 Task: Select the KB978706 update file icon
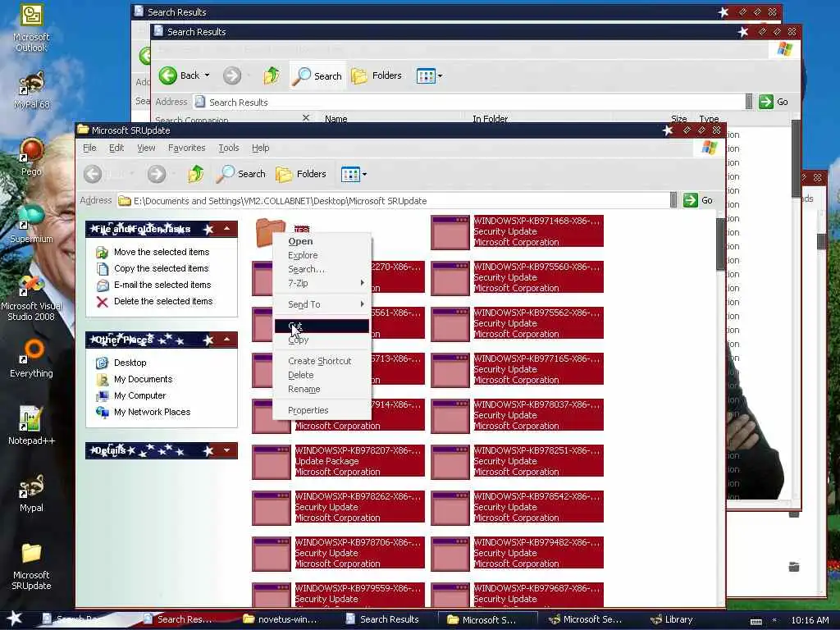tap(271, 554)
